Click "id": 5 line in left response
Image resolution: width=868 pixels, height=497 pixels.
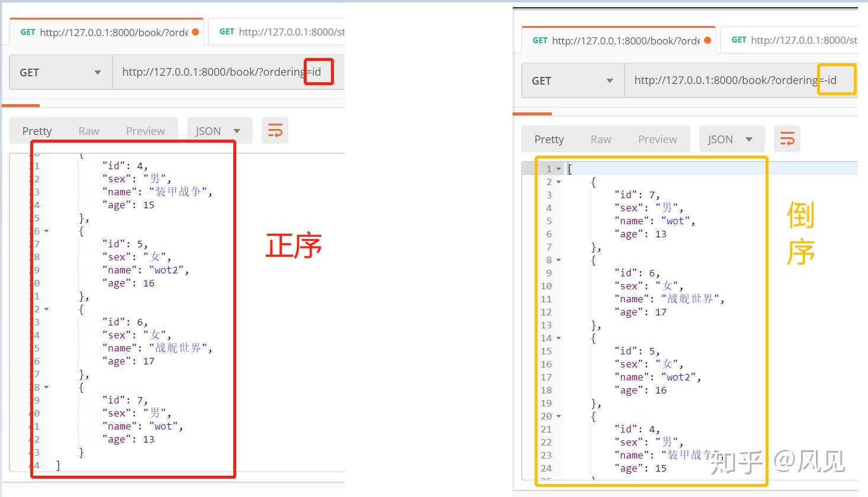pos(125,244)
